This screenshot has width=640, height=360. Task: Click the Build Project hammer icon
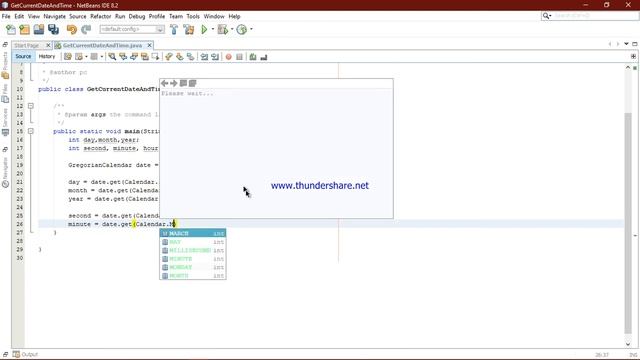pos(174,29)
